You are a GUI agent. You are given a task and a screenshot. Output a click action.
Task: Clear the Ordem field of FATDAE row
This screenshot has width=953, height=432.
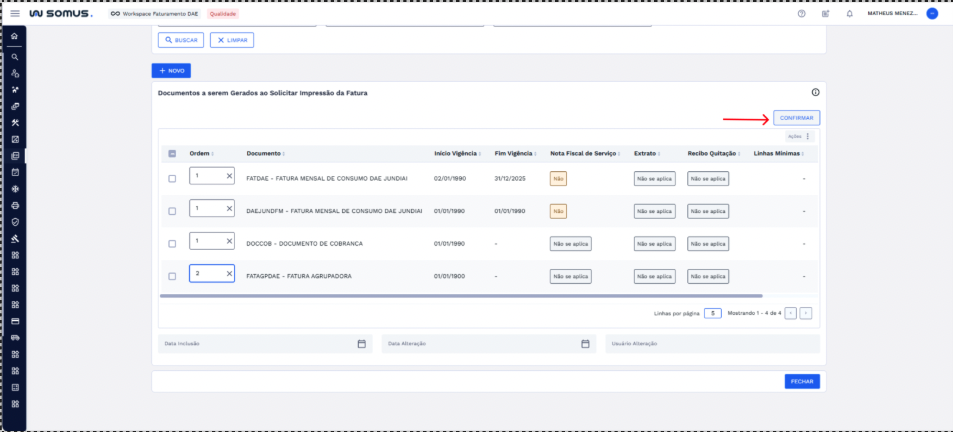[228, 177]
